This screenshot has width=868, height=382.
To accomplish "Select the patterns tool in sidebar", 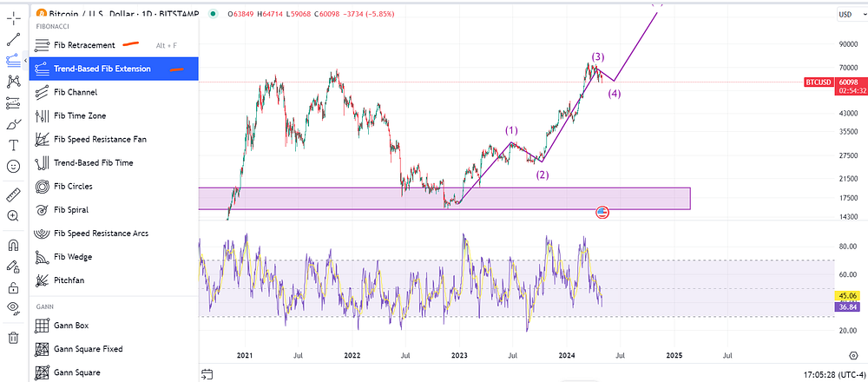I will point(13,82).
